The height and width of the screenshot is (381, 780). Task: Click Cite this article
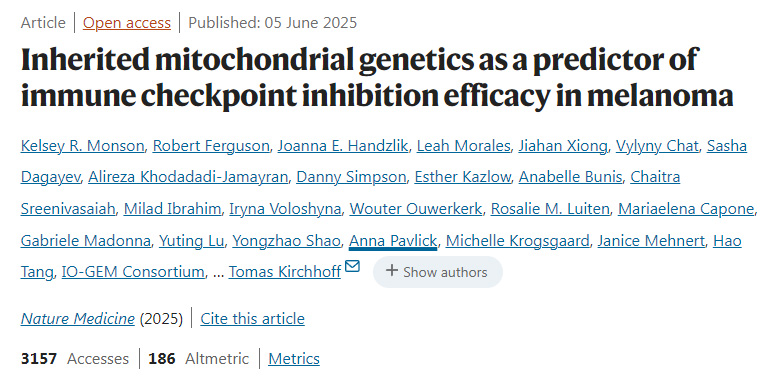pyautogui.click(x=253, y=318)
